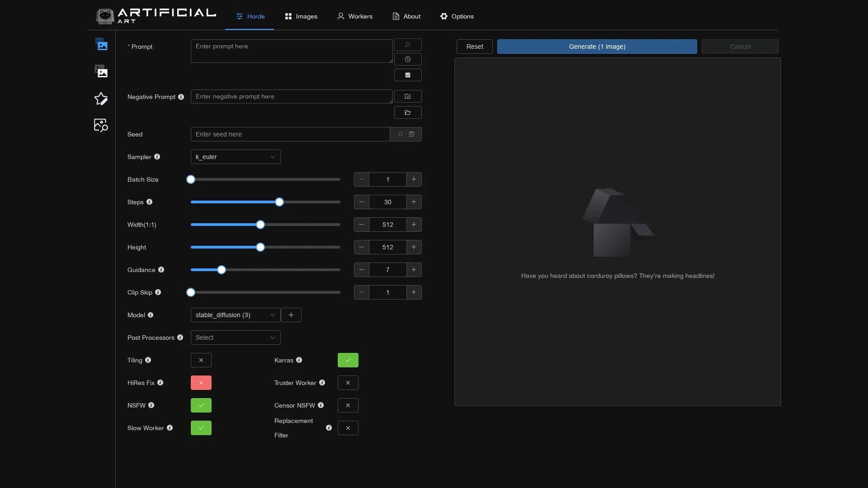The width and height of the screenshot is (868, 488).
Task: Open prompt history with the clock icon
Action: [408, 59]
